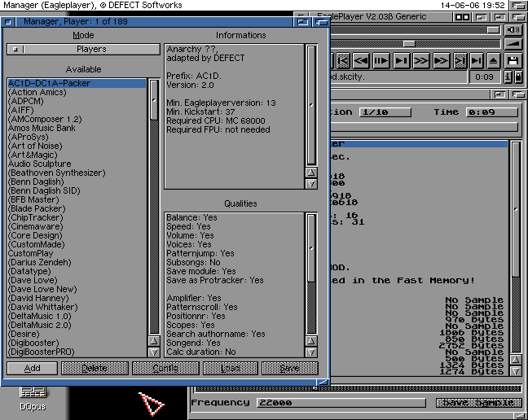Select (DigiBoosterPRO) in the list
The image size is (528, 420).
click(x=77, y=352)
